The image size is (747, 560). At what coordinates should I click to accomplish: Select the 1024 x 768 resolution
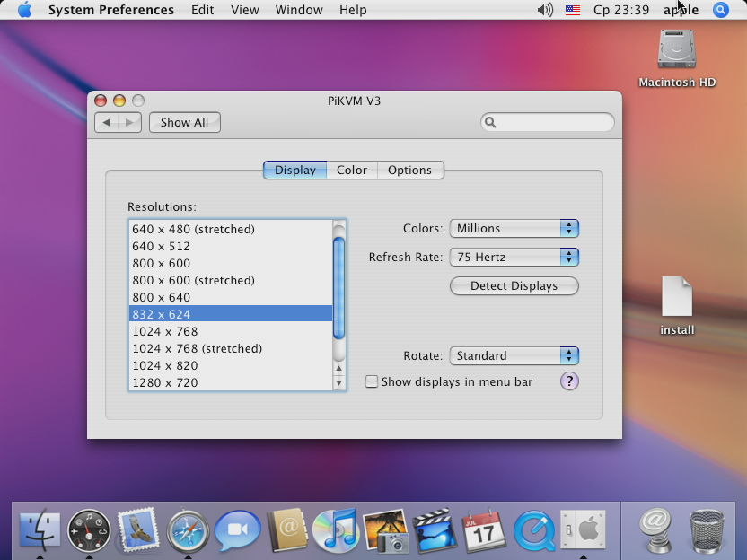[x=165, y=332]
